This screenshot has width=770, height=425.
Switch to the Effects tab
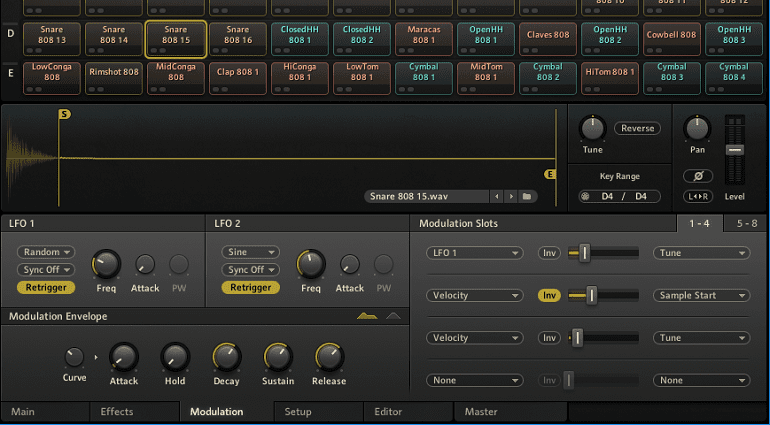point(135,412)
